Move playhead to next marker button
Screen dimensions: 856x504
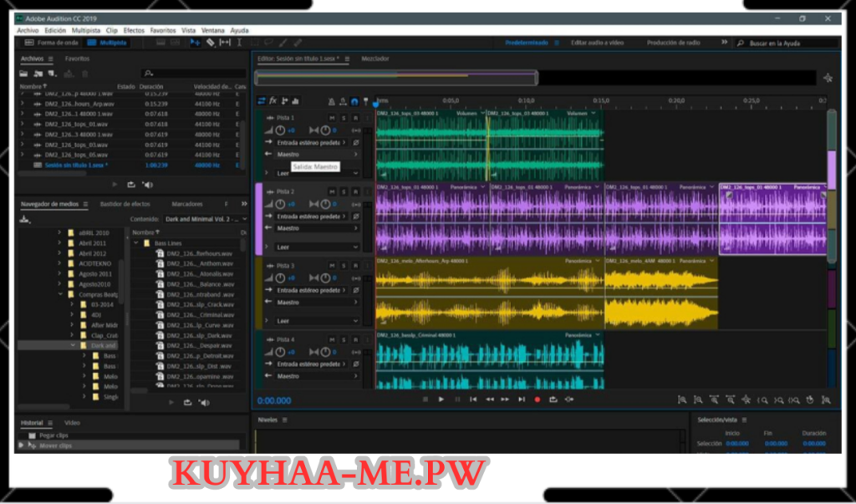click(x=522, y=400)
